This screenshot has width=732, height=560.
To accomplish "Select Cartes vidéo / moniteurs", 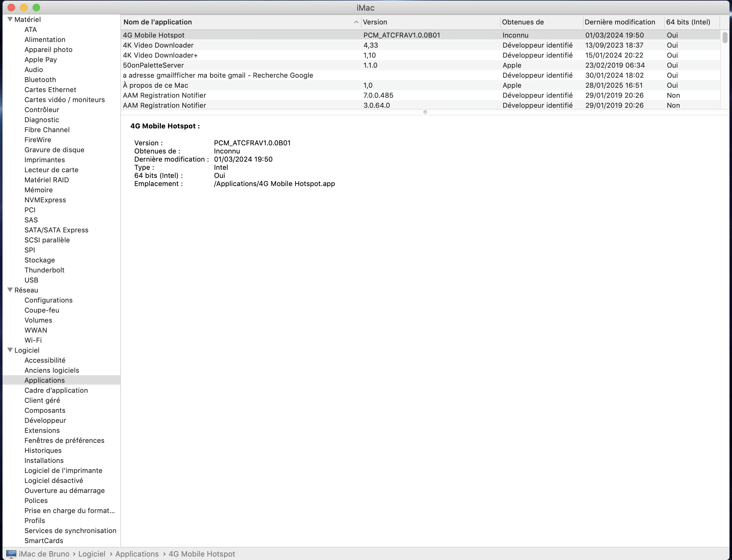I will [x=64, y=99].
